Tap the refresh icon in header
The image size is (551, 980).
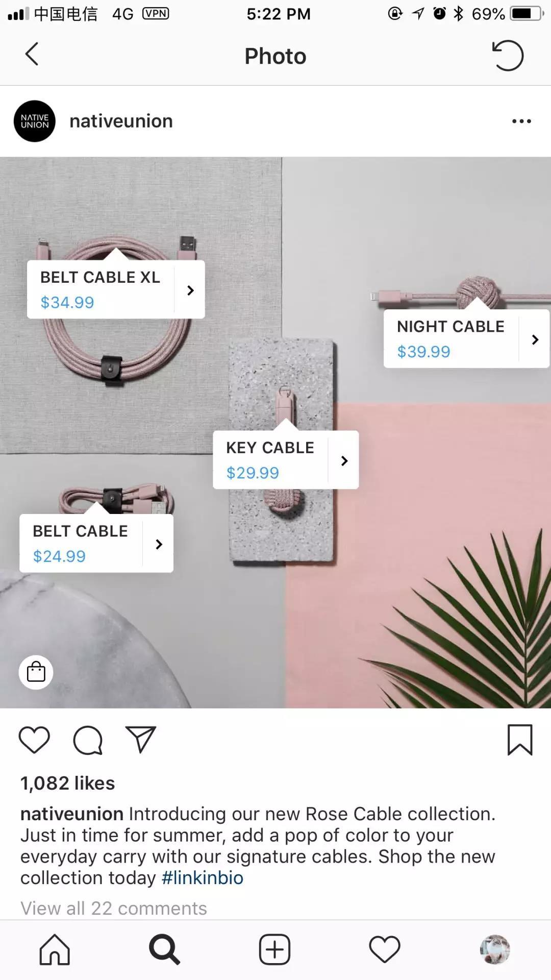[x=508, y=55]
